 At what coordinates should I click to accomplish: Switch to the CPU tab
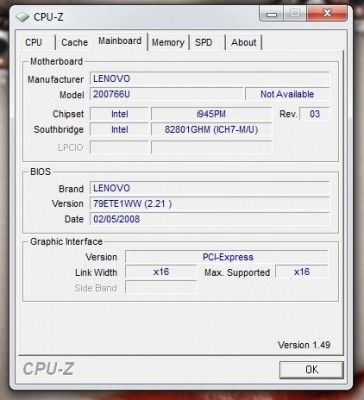pos(37,43)
